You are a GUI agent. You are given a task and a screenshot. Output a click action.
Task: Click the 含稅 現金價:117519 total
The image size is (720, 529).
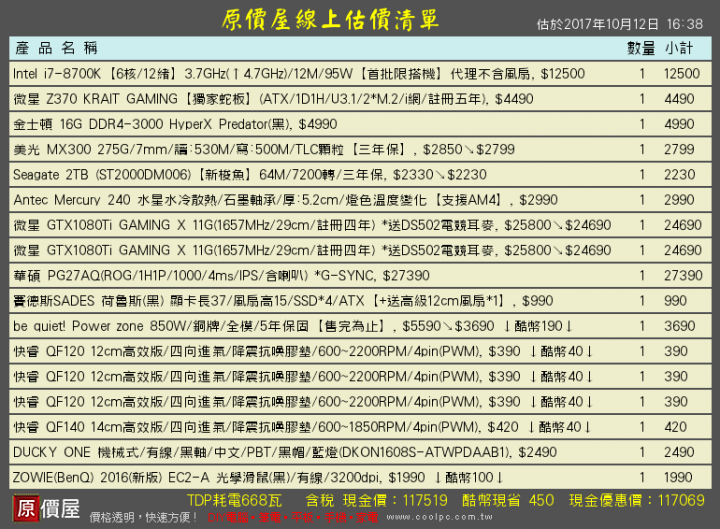pos(377,501)
